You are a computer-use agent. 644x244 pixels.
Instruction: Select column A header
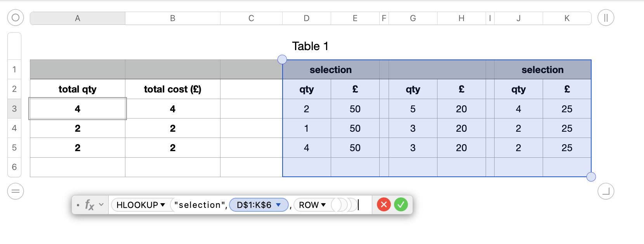coord(78,18)
